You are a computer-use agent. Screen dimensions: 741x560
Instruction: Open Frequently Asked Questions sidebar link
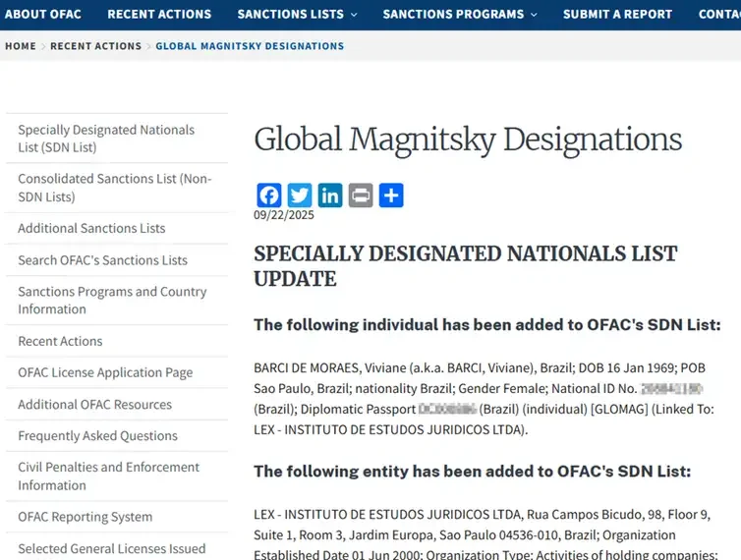pos(98,435)
